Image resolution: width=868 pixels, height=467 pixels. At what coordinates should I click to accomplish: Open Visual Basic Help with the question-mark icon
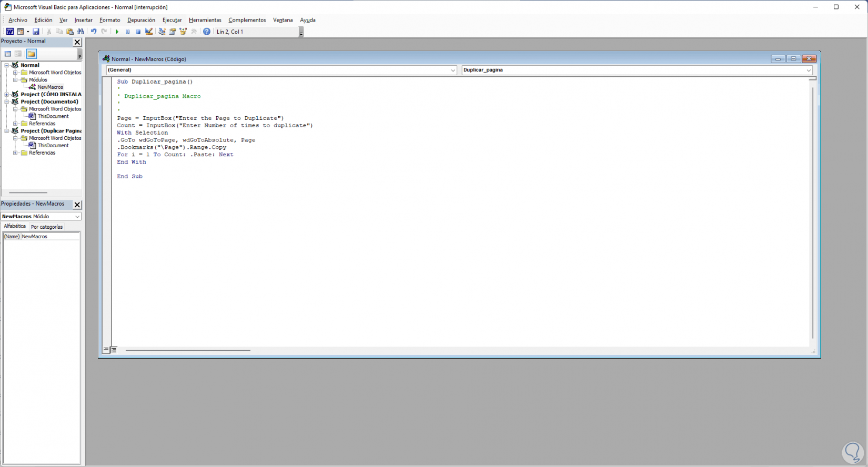207,32
